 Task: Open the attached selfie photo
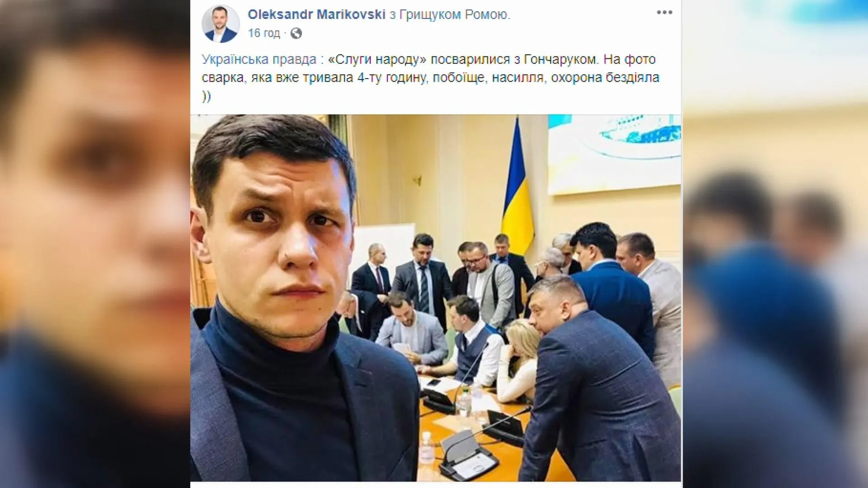point(435,298)
